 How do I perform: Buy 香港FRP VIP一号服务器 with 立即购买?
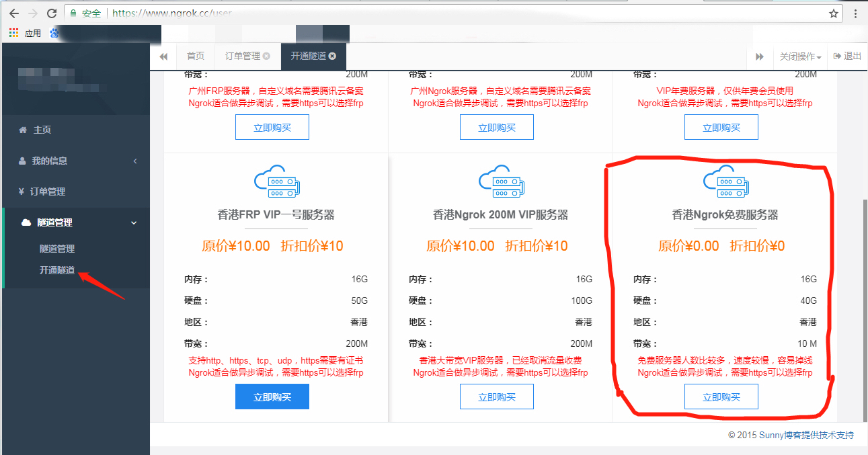272,397
